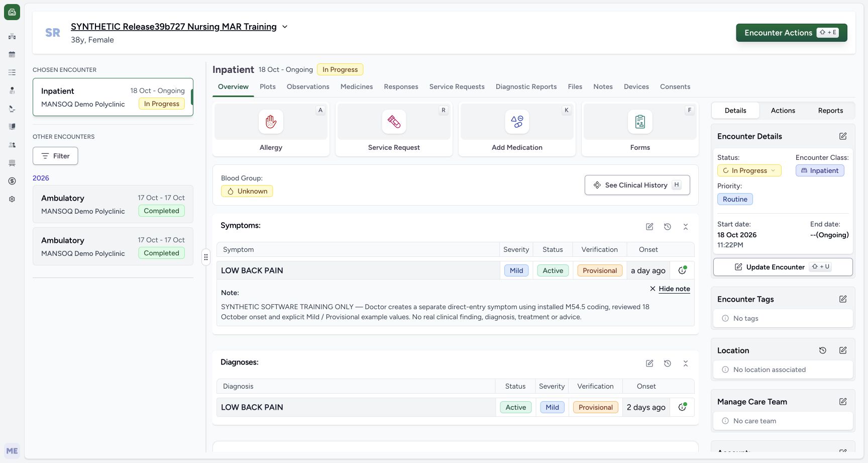Screen dimensions: 868x463
Task: Open See Clinical History
Action: (x=637, y=185)
